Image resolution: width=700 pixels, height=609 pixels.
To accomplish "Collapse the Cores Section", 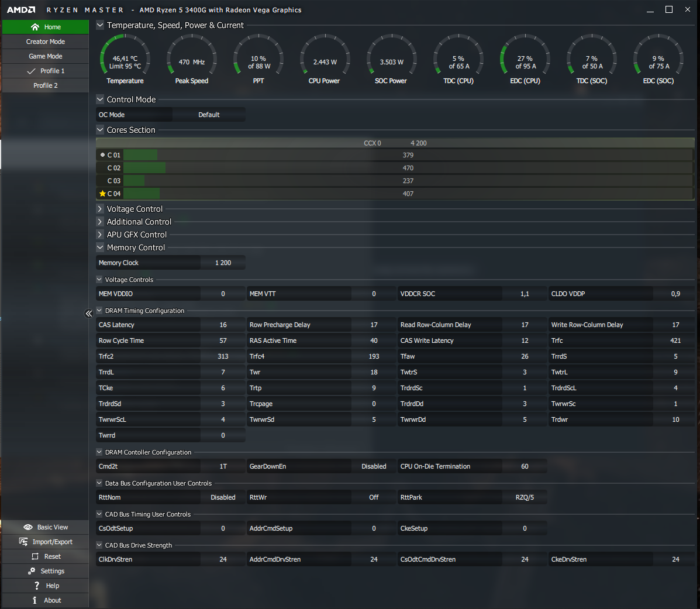I will [100, 129].
